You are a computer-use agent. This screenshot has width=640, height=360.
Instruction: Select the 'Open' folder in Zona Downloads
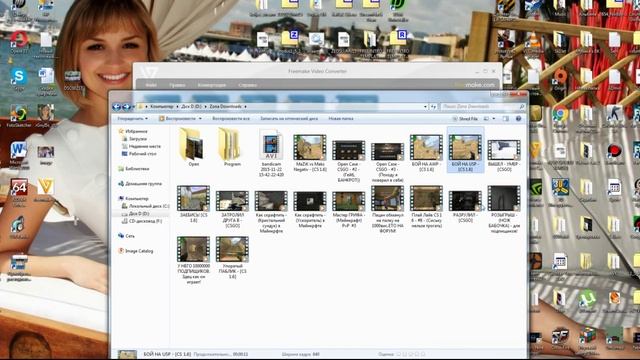coord(193,147)
